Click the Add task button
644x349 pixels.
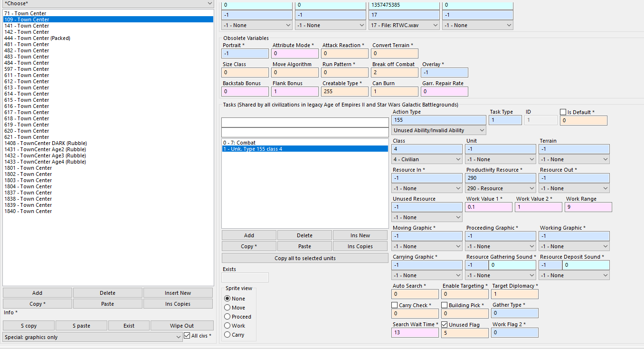point(249,235)
